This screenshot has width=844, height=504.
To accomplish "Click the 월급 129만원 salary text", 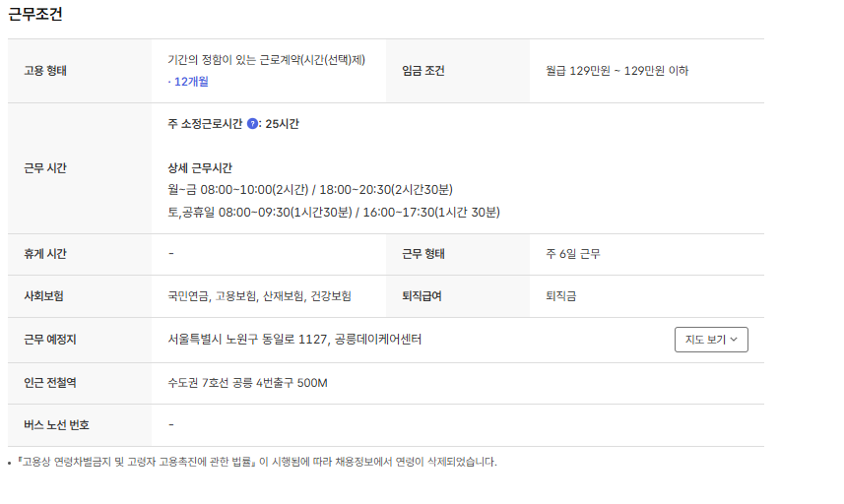I will point(617,71).
